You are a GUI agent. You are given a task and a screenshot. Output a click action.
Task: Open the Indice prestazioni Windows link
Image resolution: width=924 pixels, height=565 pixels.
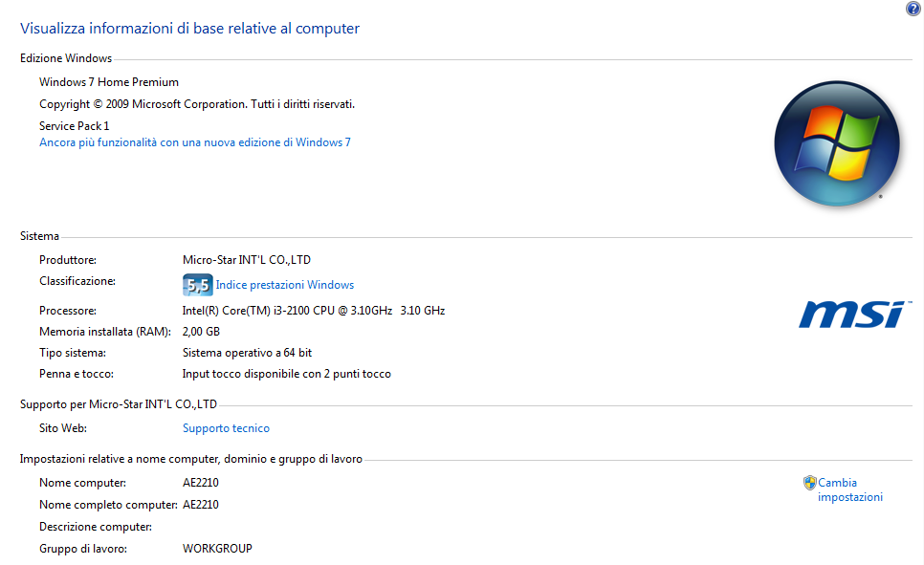[x=284, y=285]
